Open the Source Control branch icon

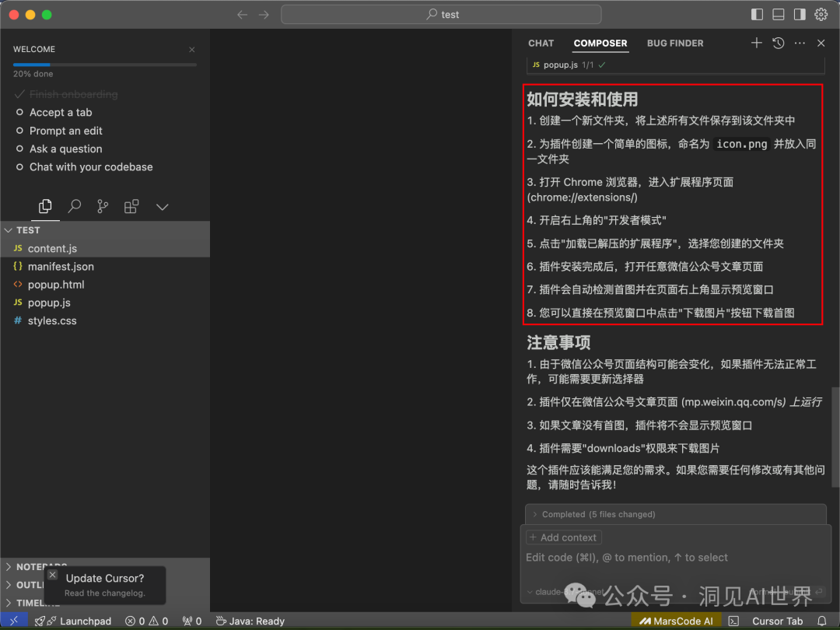tap(103, 207)
